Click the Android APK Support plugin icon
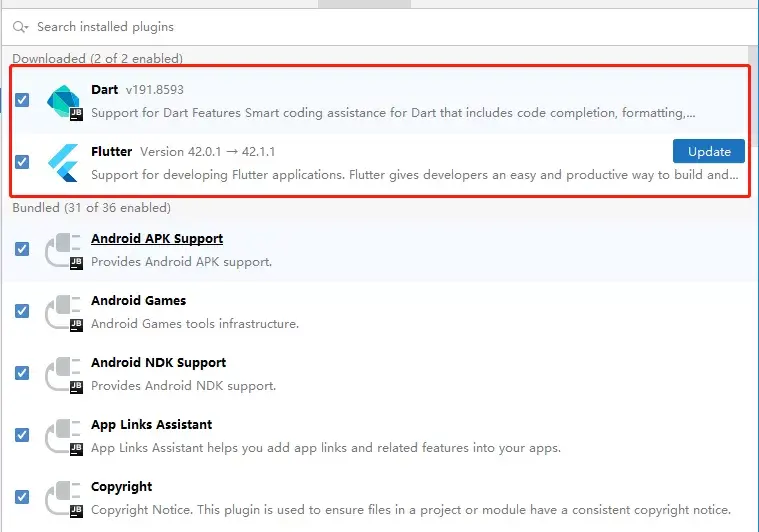 click(64, 249)
